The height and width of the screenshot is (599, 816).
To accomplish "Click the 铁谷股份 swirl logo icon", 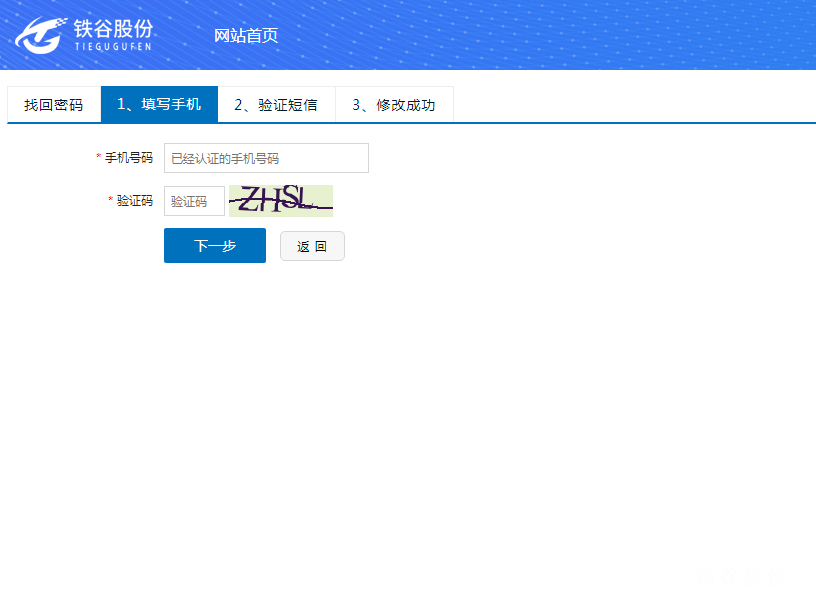I will pos(39,35).
